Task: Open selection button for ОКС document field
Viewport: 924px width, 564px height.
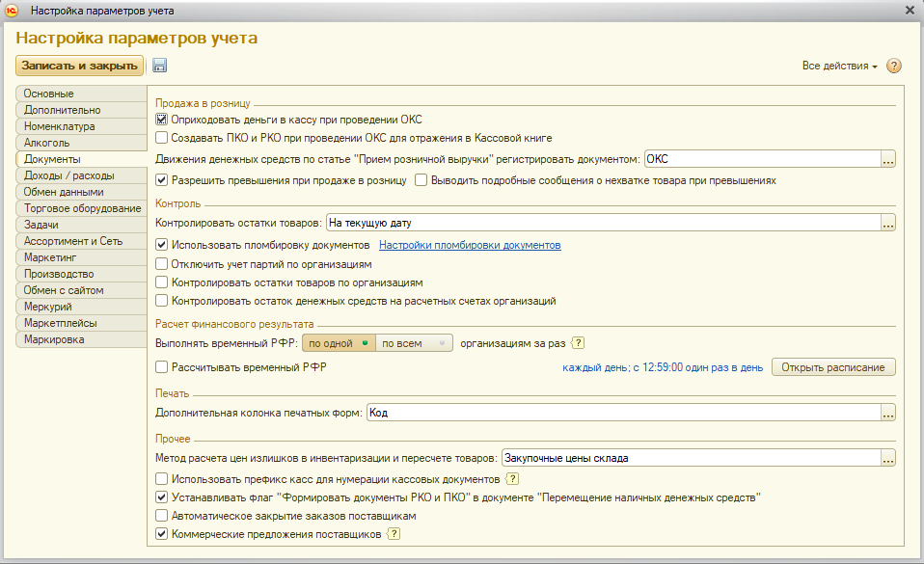Action: pos(888,159)
